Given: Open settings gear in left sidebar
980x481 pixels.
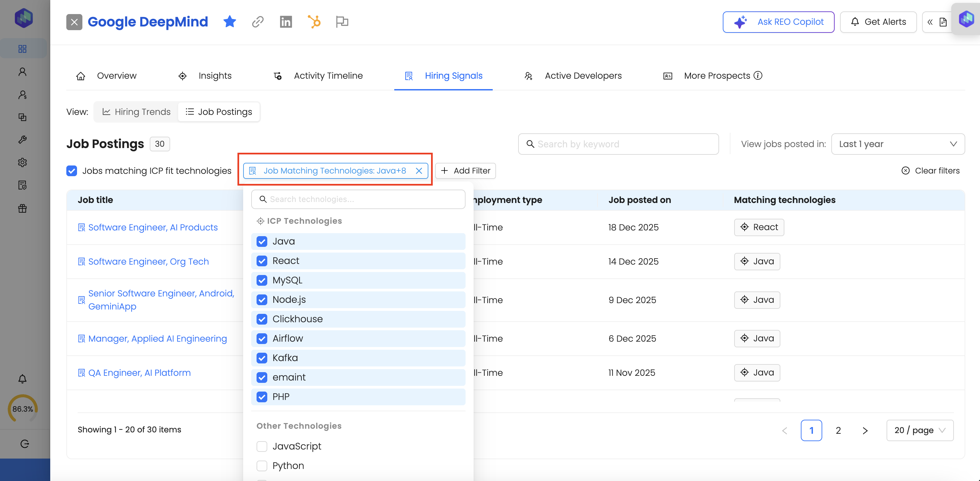Looking at the screenshot, I should 22,162.
